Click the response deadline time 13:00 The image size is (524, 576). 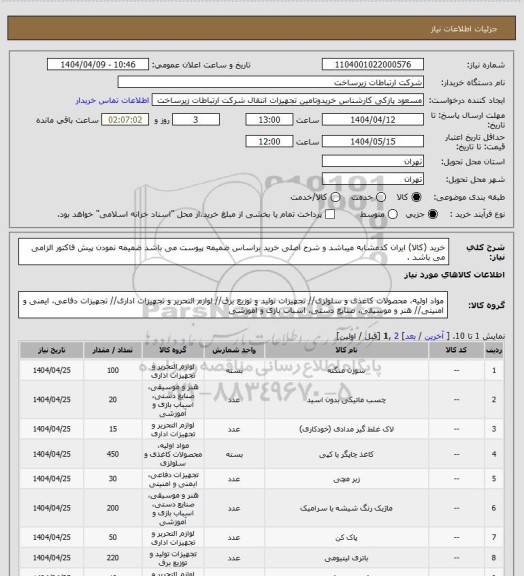[x=269, y=120]
